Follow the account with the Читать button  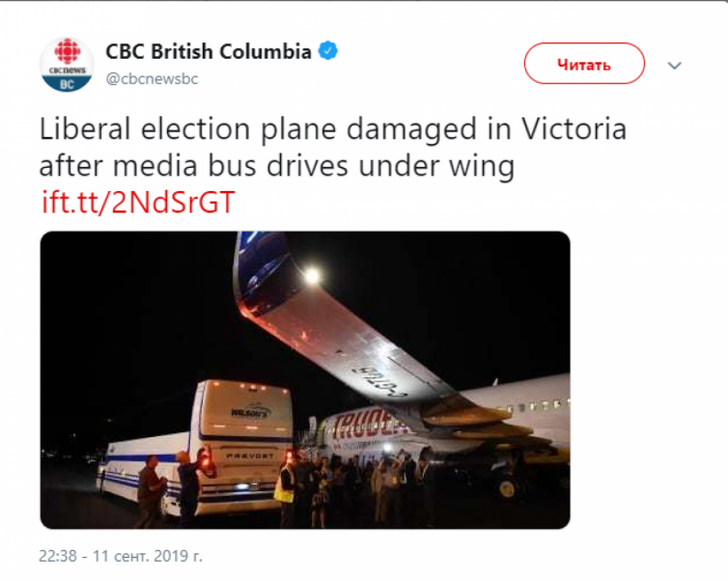pyautogui.click(x=584, y=64)
